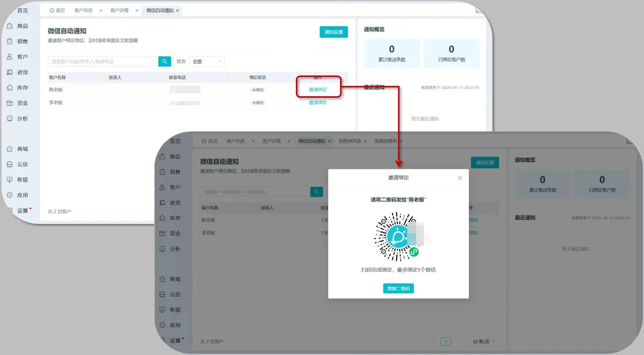Click the 通知设置 button in the lower window
Viewport: 644px width, 355px height.
(485, 163)
